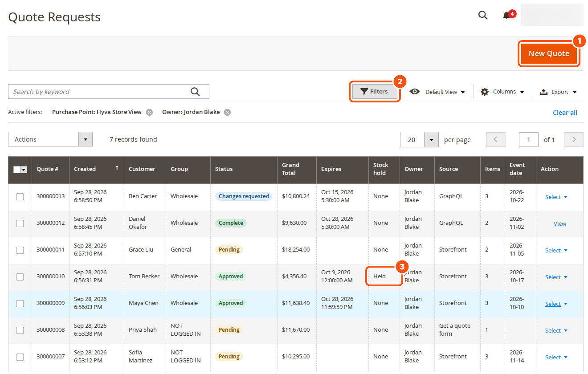Select checkbox for quote 300000011
588x374 pixels.
tap(20, 250)
